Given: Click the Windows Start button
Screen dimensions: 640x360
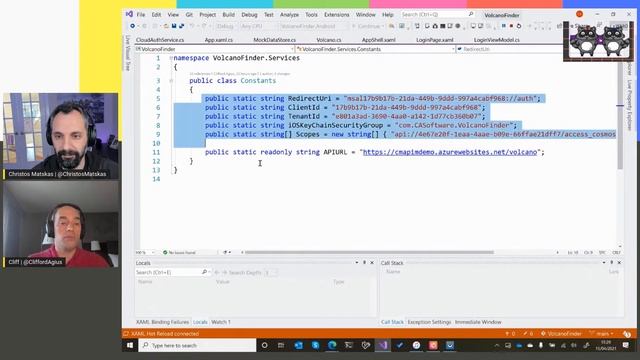Looking at the screenshot, I should pos(130,345).
